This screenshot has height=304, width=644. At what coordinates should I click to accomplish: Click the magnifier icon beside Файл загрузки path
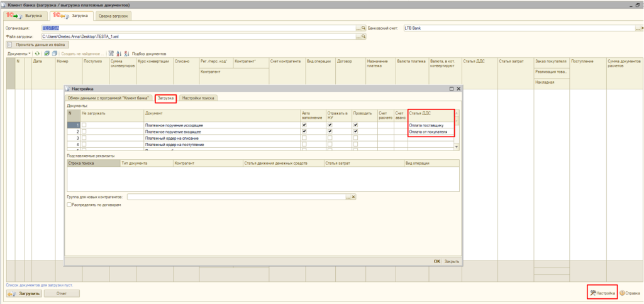(365, 37)
